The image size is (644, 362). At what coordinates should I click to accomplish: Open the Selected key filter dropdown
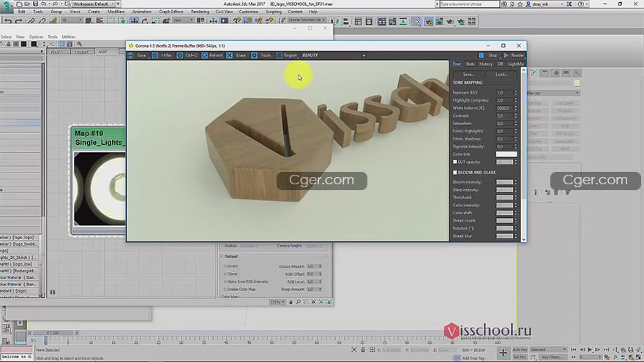(548, 350)
